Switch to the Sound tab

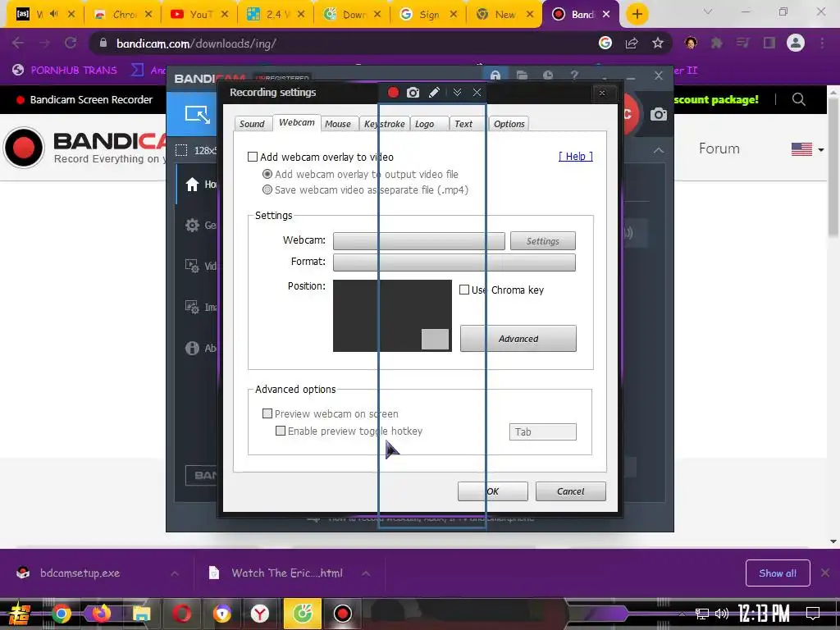(252, 124)
